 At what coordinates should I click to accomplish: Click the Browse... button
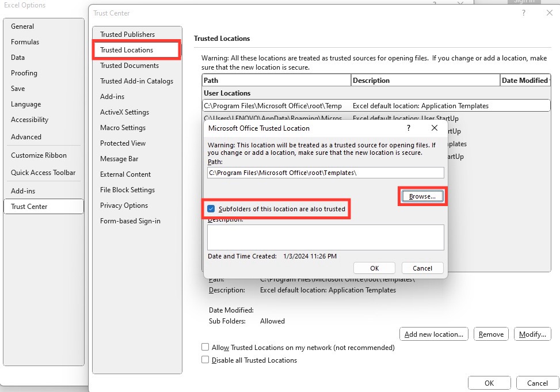pyautogui.click(x=422, y=196)
